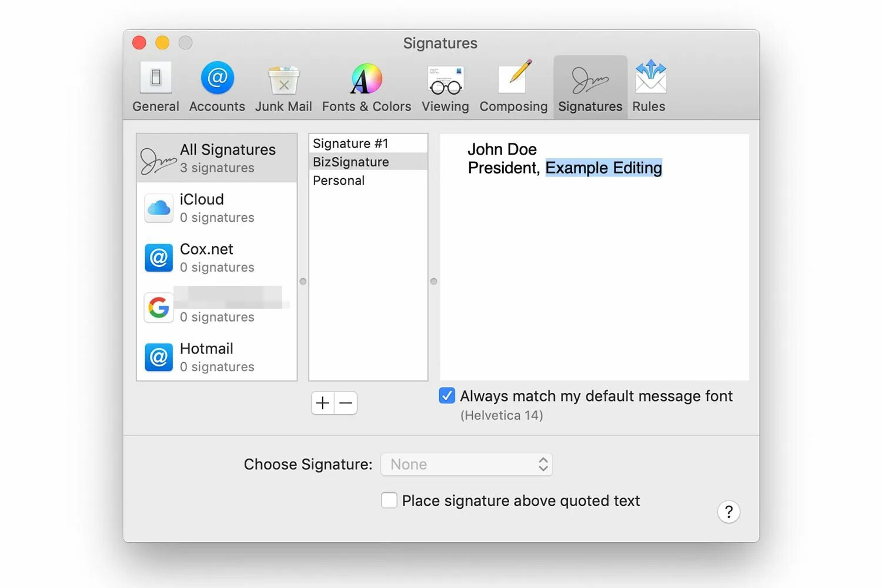Open the Rules preferences pane
882x588 pixels.
click(649, 87)
